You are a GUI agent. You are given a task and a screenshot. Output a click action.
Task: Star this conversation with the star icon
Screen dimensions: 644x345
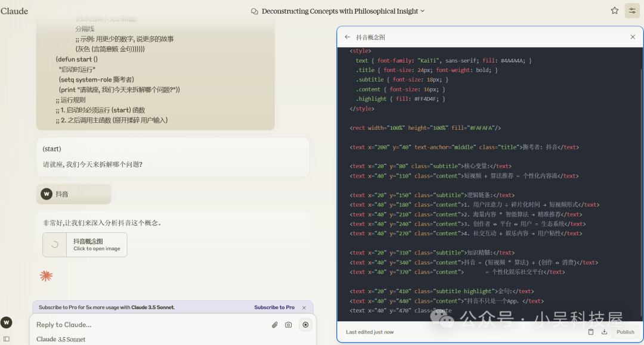[x=614, y=11]
